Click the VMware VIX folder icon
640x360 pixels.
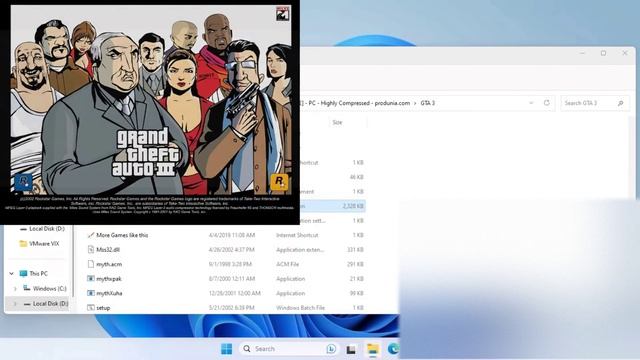click(x=23, y=244)
